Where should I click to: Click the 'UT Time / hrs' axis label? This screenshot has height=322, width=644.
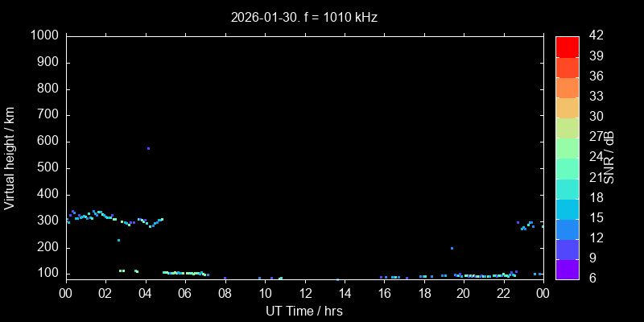(304, 310)
